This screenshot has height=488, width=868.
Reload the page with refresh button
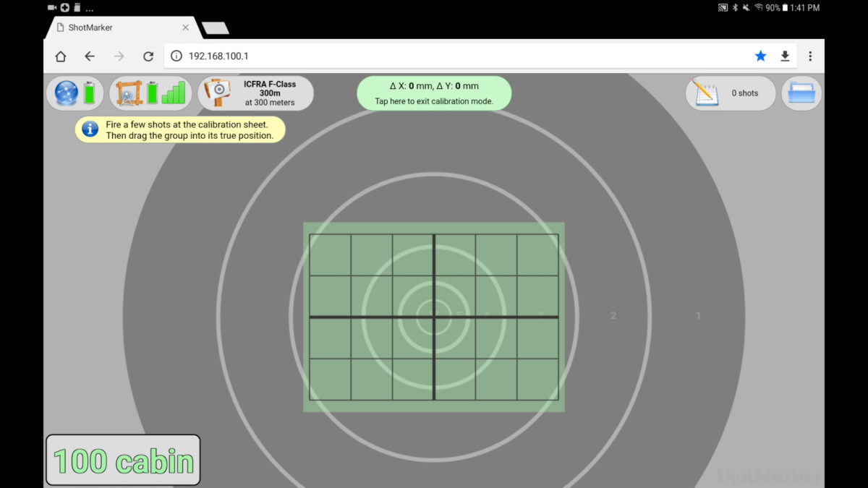(x=148, y=56)
